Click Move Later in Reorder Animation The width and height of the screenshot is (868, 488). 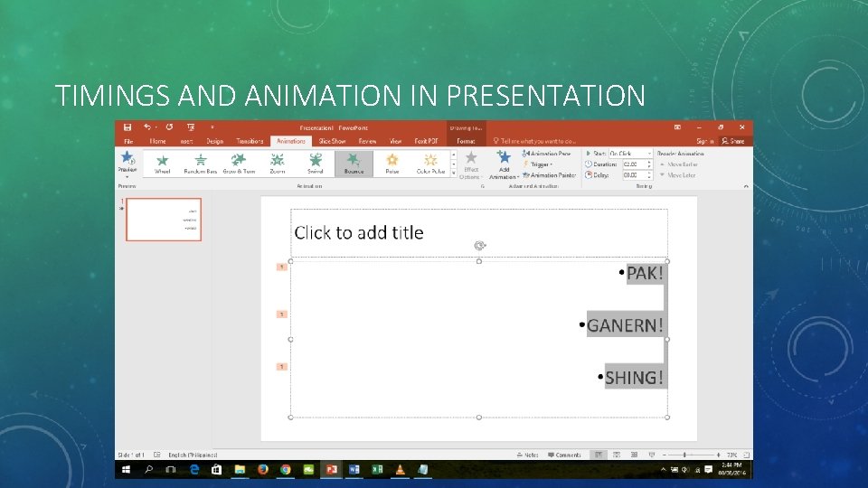point(677,174)
